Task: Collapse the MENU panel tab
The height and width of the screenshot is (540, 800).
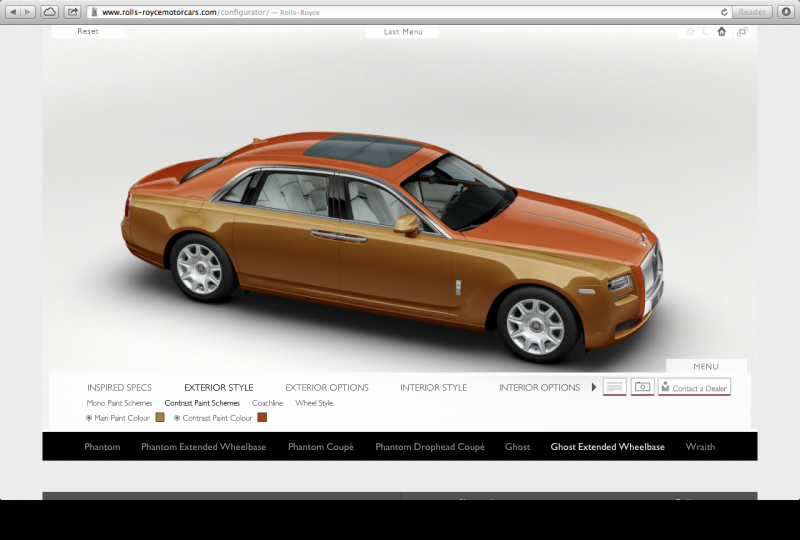Action: click(x=706, y=366)
